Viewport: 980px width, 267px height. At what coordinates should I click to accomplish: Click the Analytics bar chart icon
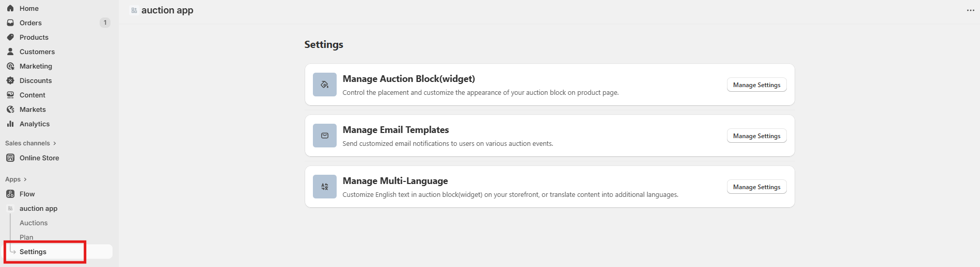pyautogui.click(x=10, y=124)
